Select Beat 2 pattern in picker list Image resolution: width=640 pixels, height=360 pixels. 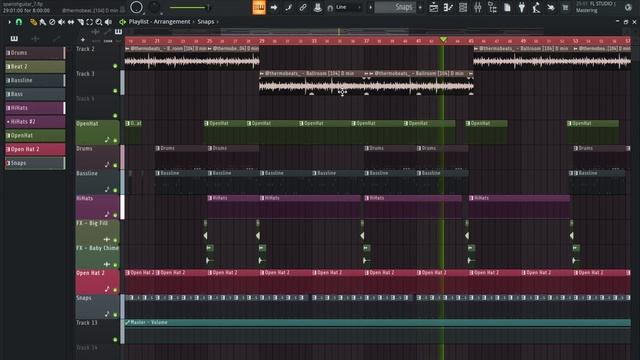(x=35, y=67)
